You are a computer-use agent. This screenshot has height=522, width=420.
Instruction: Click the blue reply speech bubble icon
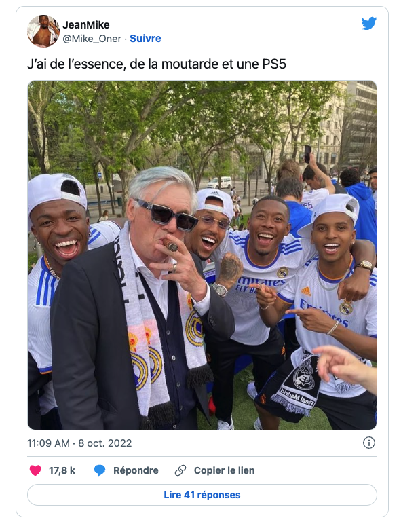pos(100,470)
